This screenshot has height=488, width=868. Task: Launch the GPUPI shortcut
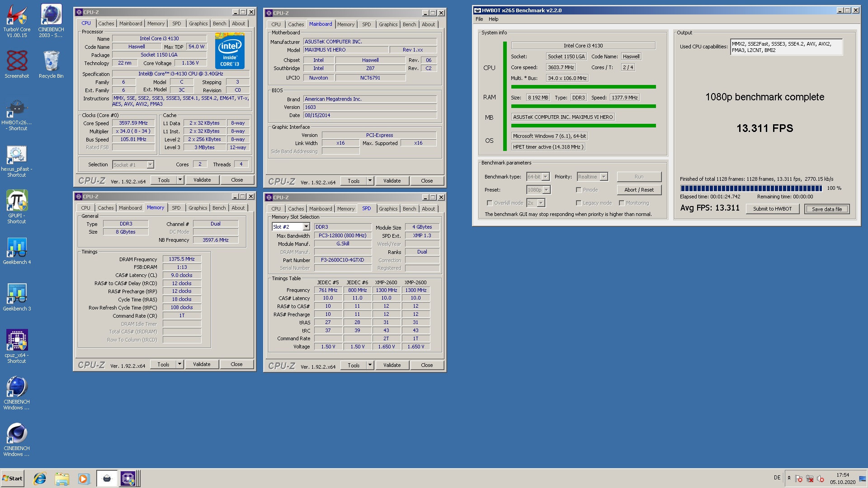tap(17, 207)
